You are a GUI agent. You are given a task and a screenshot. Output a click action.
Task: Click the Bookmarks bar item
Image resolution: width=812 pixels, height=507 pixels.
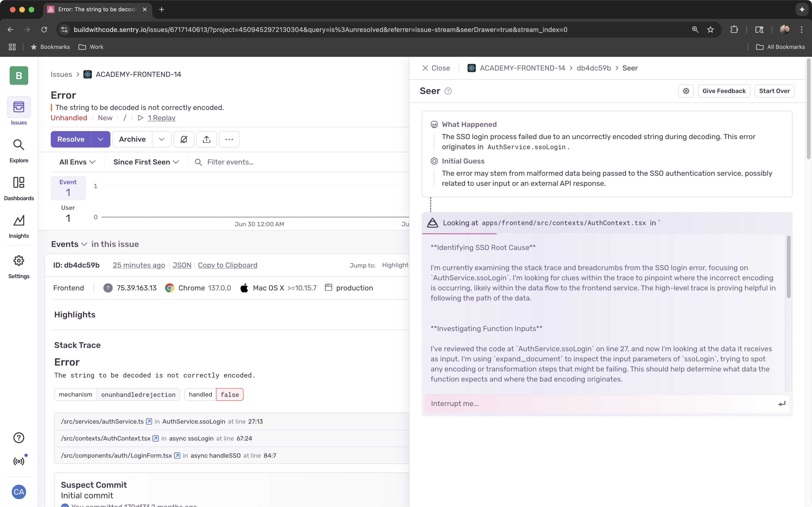pyautogui.click(x=50, y=47)
